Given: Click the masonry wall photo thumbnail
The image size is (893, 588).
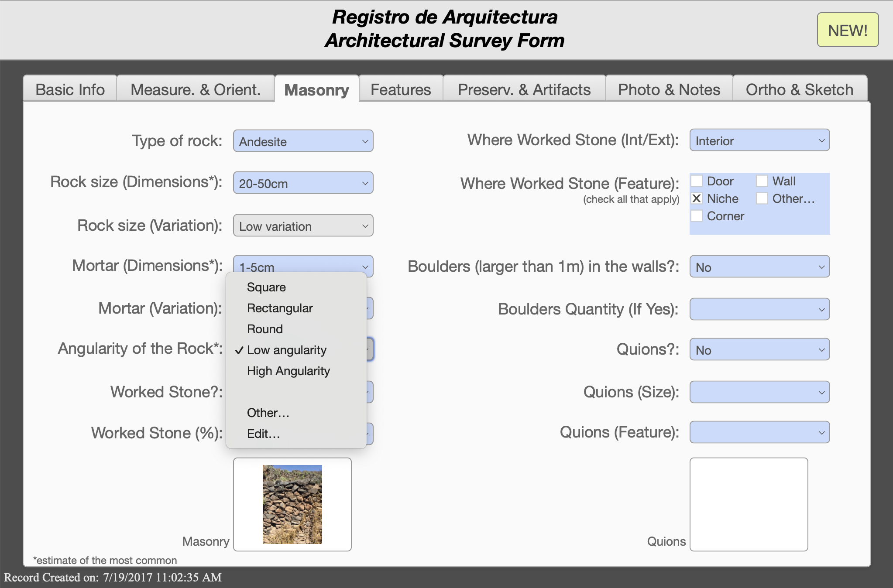Looking at the screenshot, I should click(292, 504).
